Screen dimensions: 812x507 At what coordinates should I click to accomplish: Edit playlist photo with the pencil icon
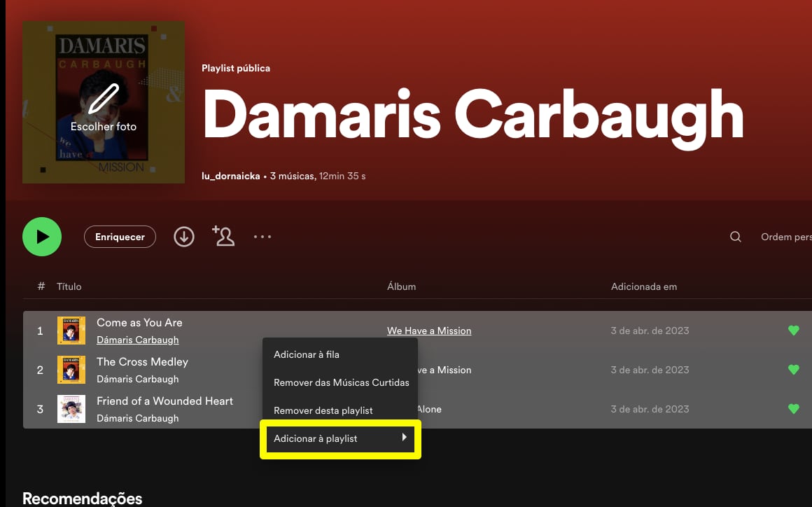(104, 99)
